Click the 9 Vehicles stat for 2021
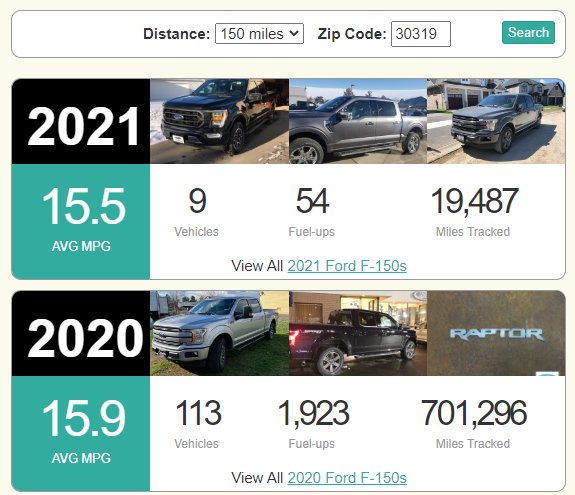 (x=197, y=212)
